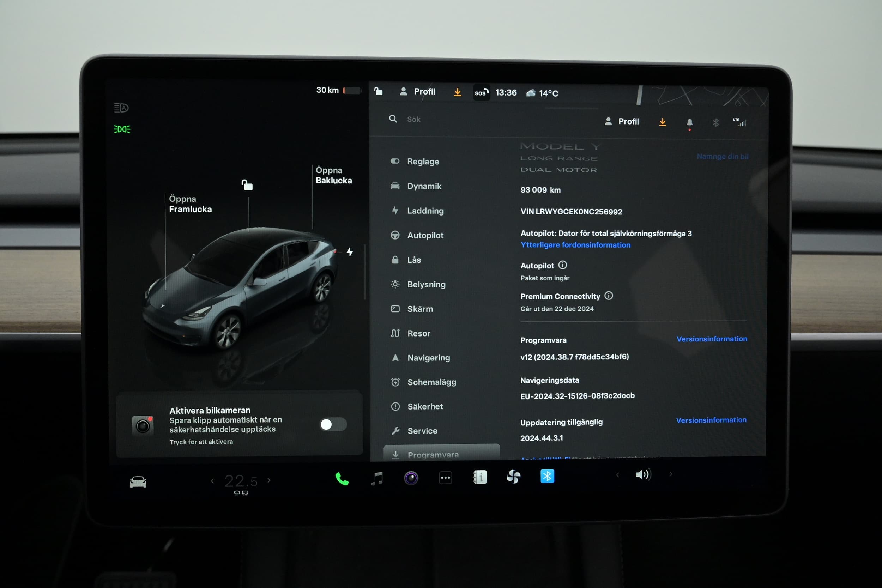Open Versionsinformation next to Programvara
Viewport: 882px width, 588px height.
pyautogui.click(x=712, y=339)
